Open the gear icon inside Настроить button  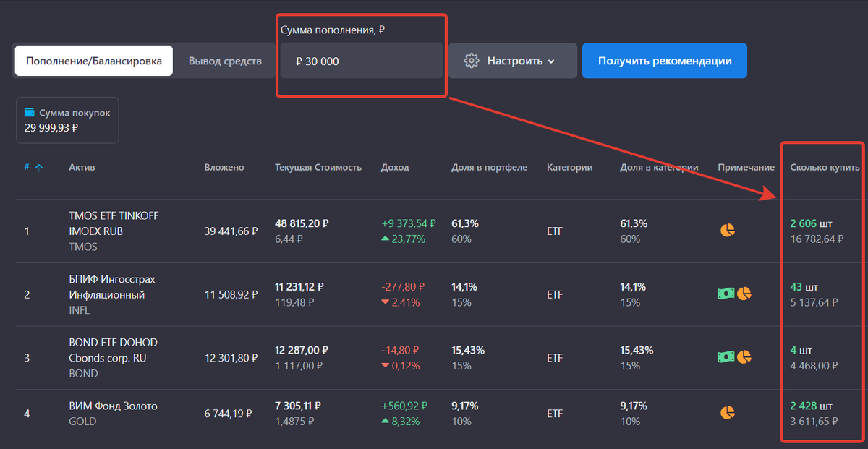[x=472, y=61]
